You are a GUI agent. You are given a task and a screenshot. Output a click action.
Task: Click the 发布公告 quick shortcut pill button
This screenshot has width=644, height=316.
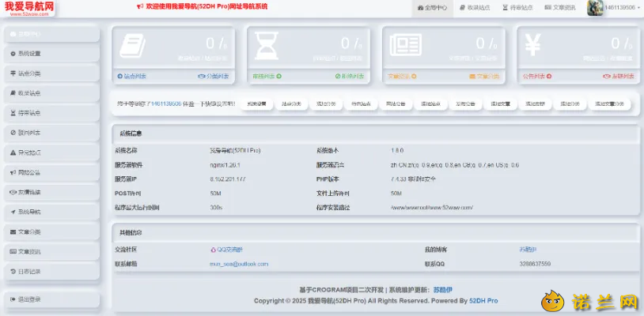tap(465, 104)
